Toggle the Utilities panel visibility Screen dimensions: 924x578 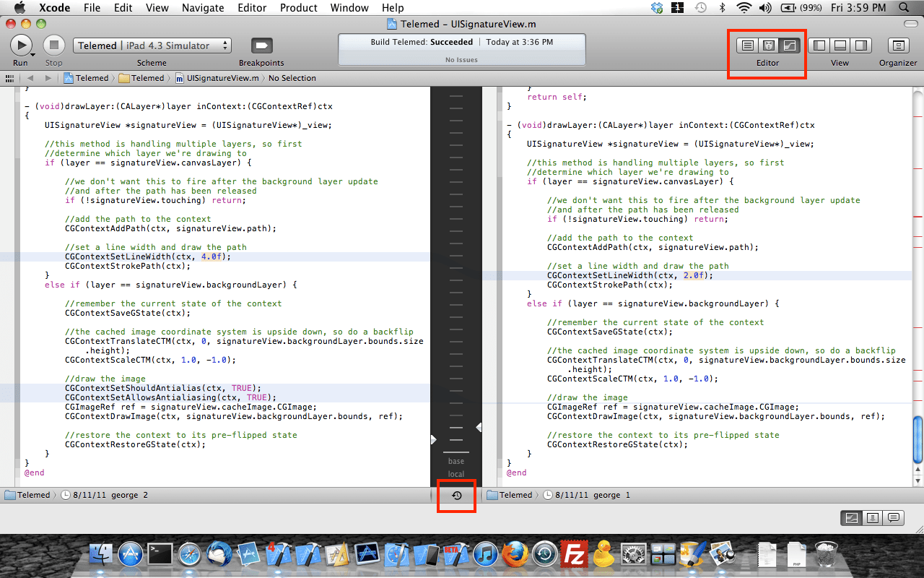coord(860,45)
